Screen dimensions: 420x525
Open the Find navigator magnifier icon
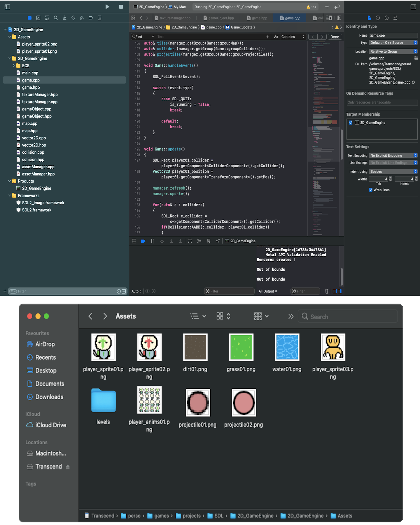point(56,18)
